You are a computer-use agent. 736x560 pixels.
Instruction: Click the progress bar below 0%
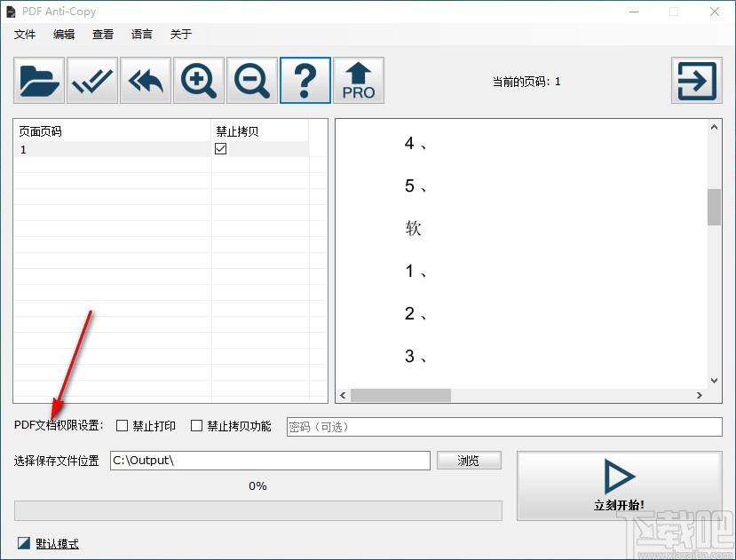(x=257, y=509)
